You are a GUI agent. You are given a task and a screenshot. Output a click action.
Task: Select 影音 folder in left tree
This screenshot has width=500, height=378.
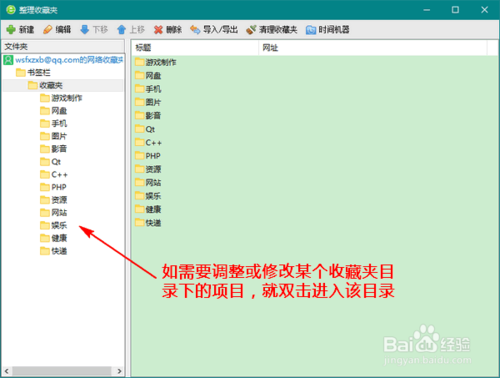point(53,149)
